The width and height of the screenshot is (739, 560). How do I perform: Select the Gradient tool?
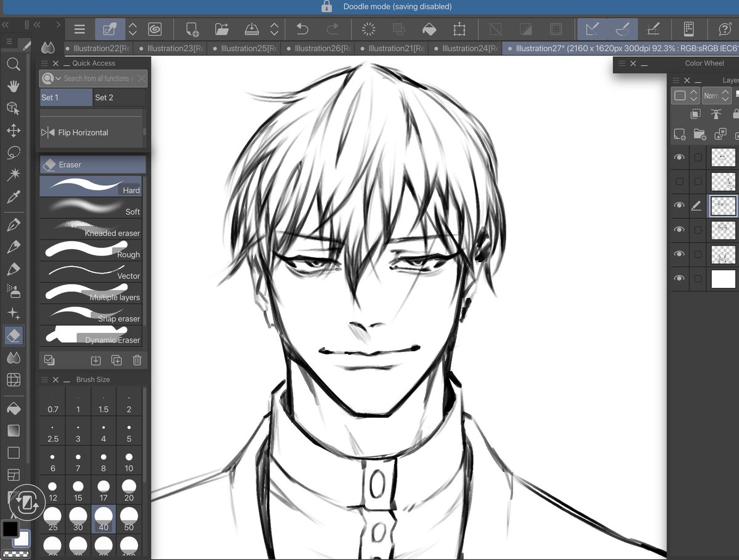[13, 431]
